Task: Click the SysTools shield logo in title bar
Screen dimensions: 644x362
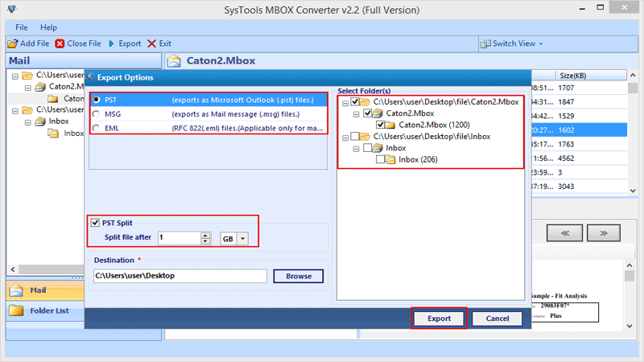Action: 12,9
